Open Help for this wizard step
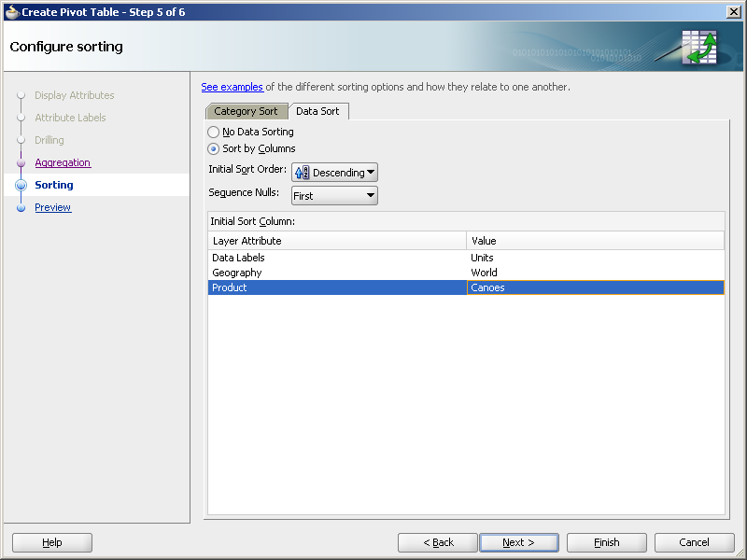This screenshot has width=747, height=560. click(51, 542)
